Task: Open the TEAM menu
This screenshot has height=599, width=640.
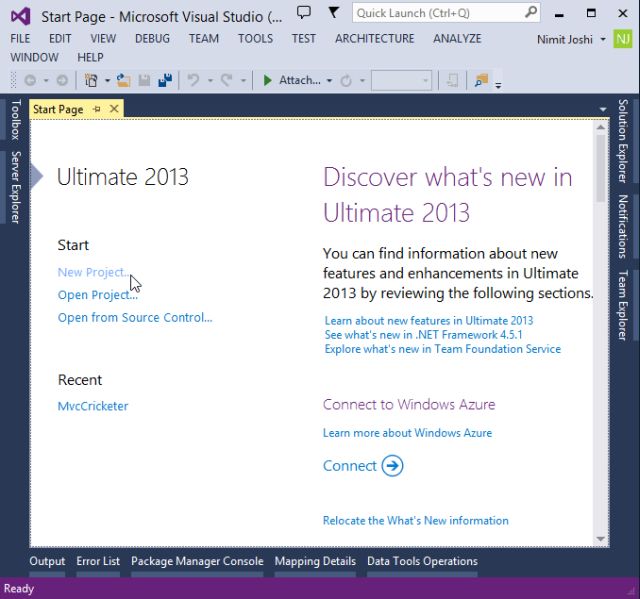Action: [204, 38]
